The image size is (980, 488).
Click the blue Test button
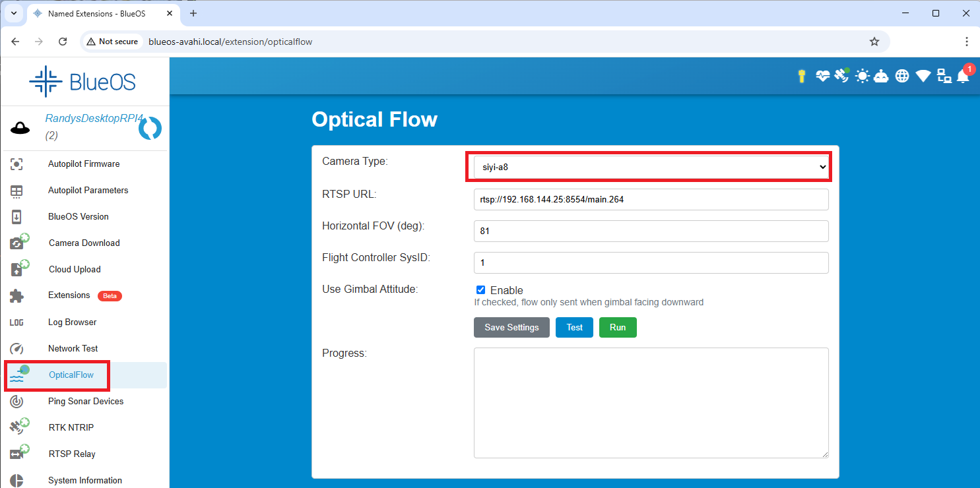click(x=574, y=328)
